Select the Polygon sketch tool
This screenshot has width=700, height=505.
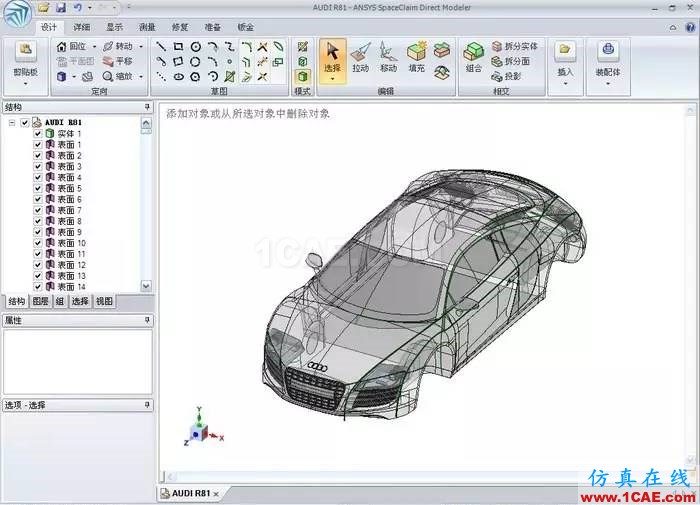[195, 76]
